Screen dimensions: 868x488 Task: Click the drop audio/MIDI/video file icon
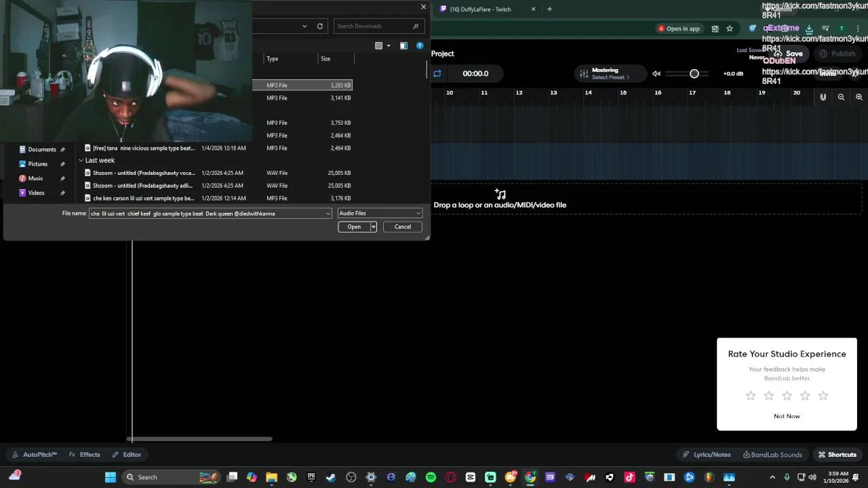point(500,195)
